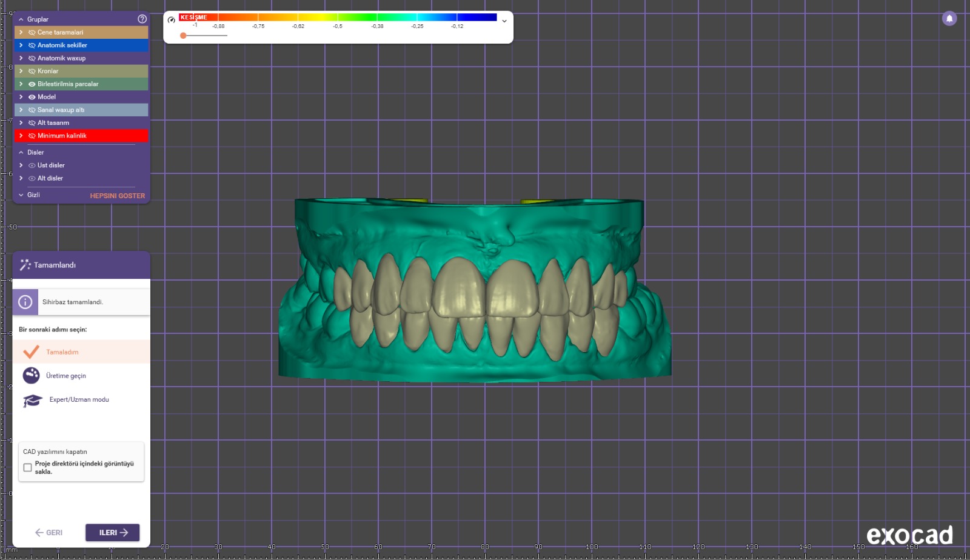Image resolution: width=970 pixels, height=560 pixels.
Task: Open the color scale dropdown arrow
Action: (x=504, y=21)
